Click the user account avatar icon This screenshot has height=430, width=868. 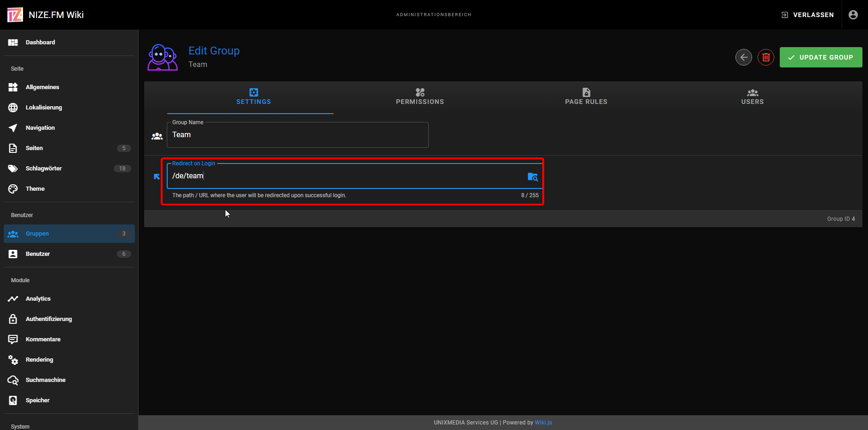click(853, 15)
